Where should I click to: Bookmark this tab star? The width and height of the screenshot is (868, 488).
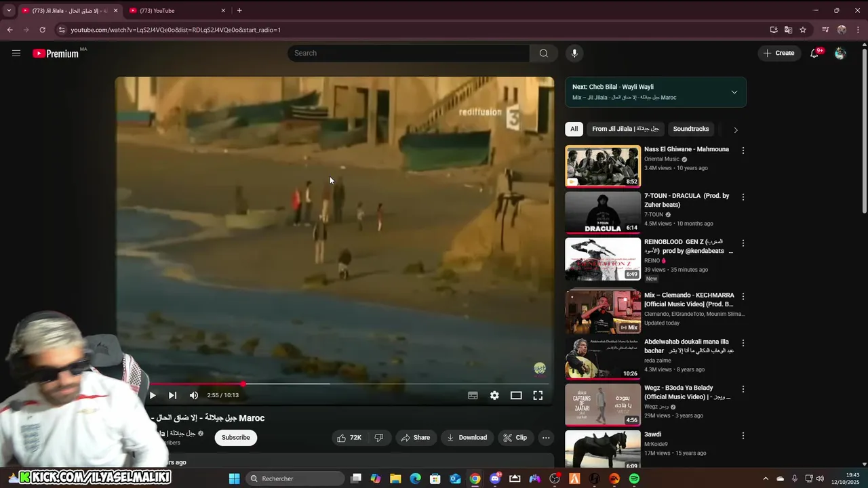point(803,30)
